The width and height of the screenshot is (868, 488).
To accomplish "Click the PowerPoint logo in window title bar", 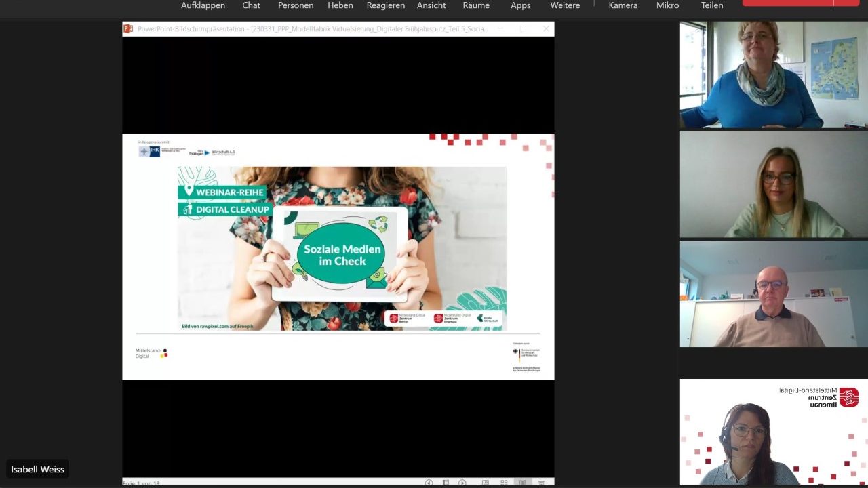I will click(128, 28).
